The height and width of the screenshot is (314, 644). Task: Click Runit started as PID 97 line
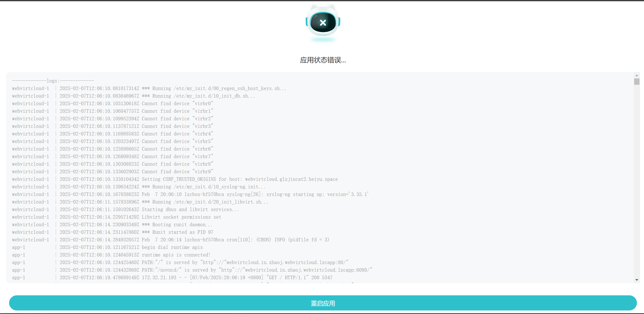tap(113, 232)
